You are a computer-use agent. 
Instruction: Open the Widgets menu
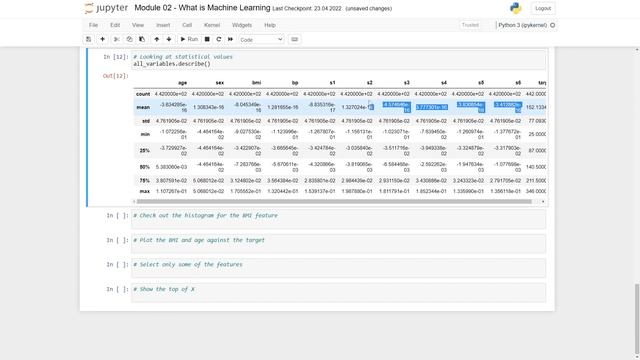(x=242, y=25)
